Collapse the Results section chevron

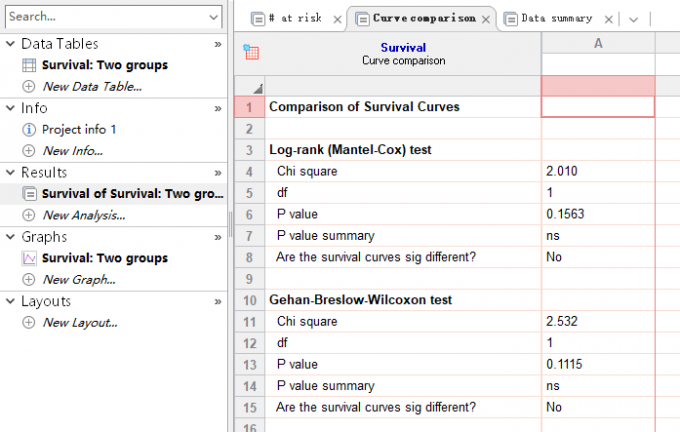(10, 172)
